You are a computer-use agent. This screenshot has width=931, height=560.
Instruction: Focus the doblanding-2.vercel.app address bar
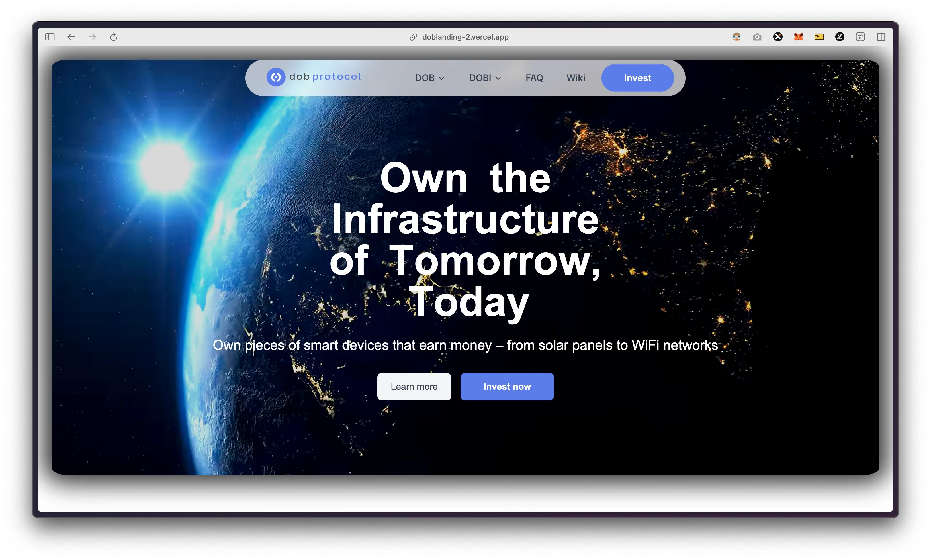[465, 37]
